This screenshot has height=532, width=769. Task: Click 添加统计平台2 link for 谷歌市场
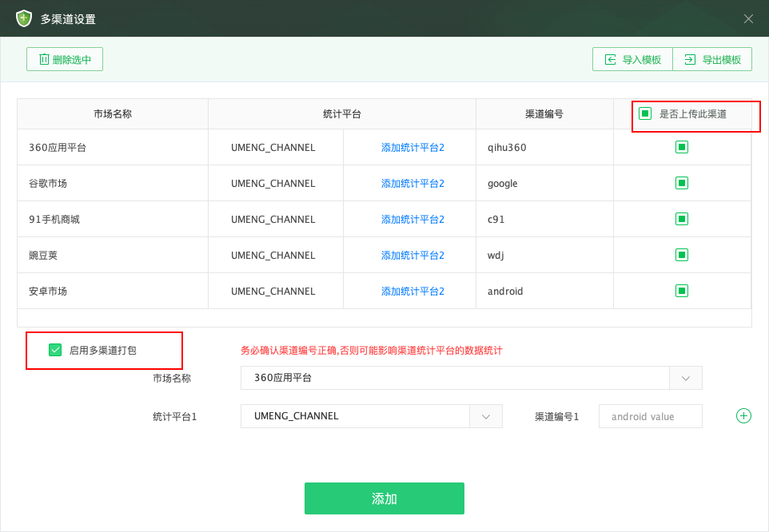point(412,183)
